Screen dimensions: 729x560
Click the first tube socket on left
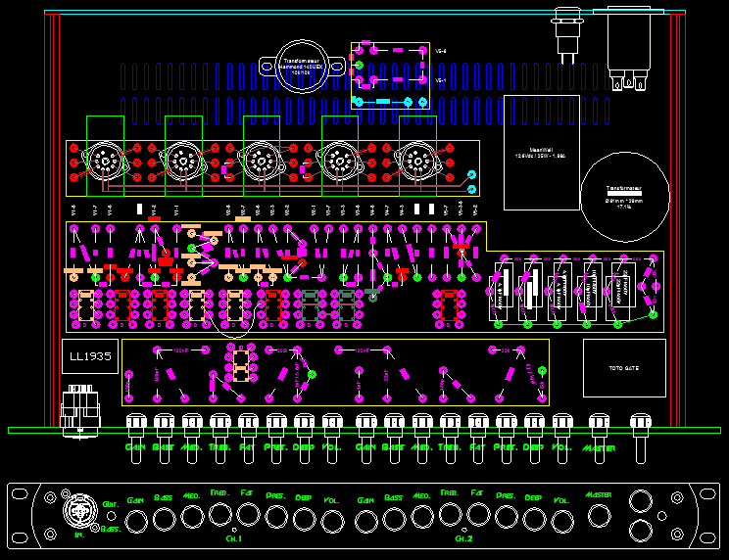pyautogui.click(x=105, y=163)
